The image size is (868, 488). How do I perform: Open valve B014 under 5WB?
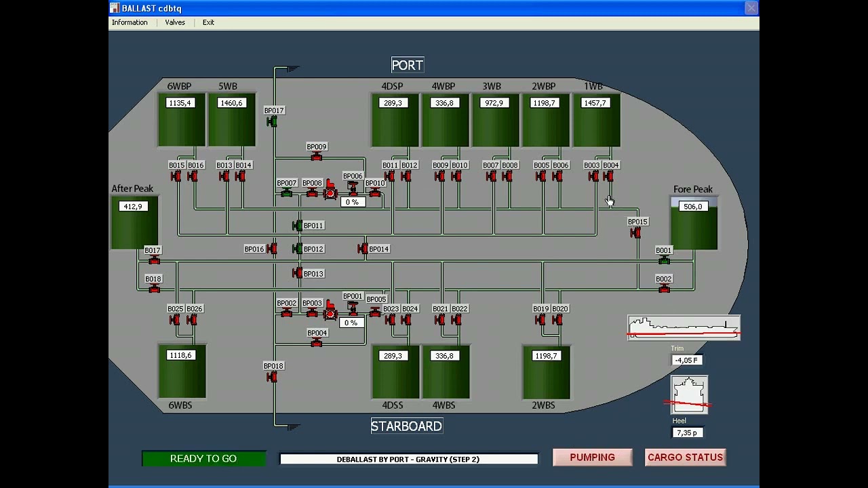(240, 176)
